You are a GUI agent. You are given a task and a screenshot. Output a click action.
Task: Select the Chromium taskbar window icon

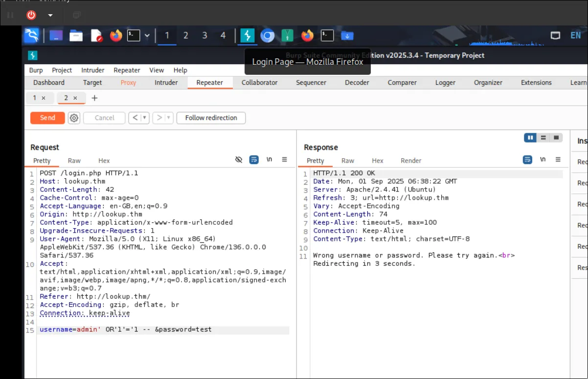267,35
